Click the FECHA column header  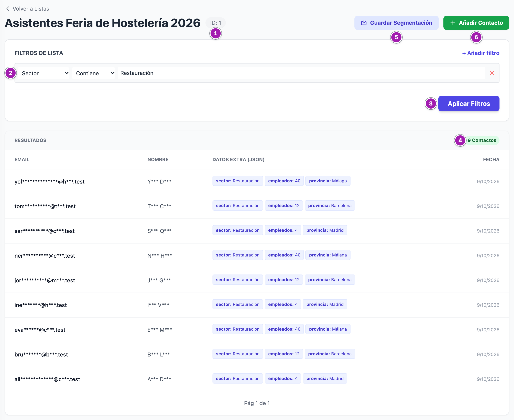coord(491,159)
